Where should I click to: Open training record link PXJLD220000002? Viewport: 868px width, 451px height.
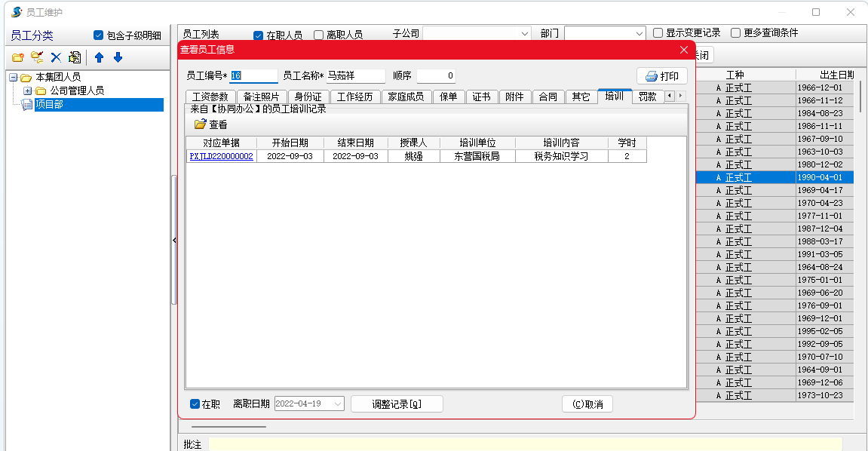(221, 157)
